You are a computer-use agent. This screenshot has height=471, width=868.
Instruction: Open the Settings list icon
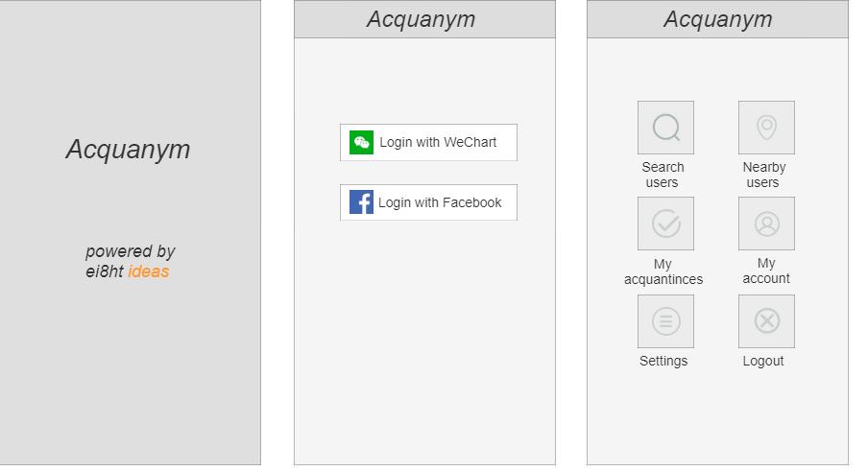(x=665, y=321)
